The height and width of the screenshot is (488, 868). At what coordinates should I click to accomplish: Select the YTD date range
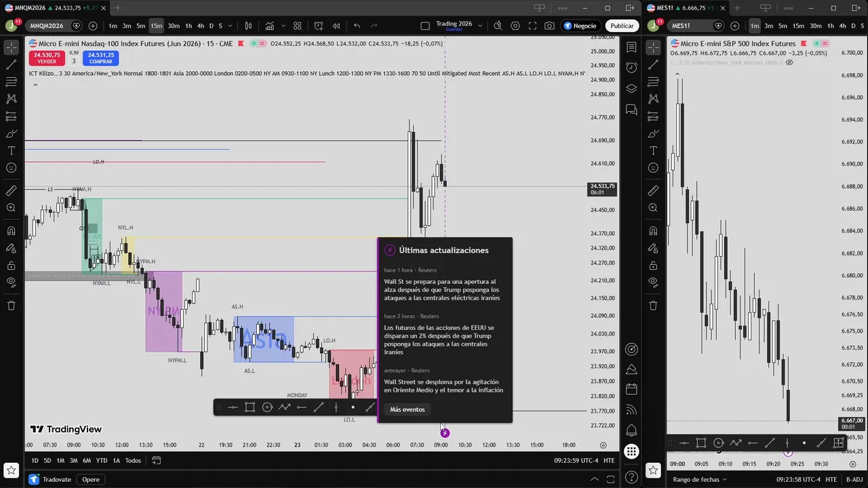(102, 460)
